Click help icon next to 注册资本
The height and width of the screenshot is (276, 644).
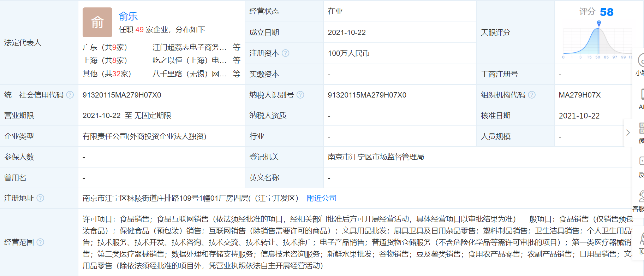[x=286, y=53]
